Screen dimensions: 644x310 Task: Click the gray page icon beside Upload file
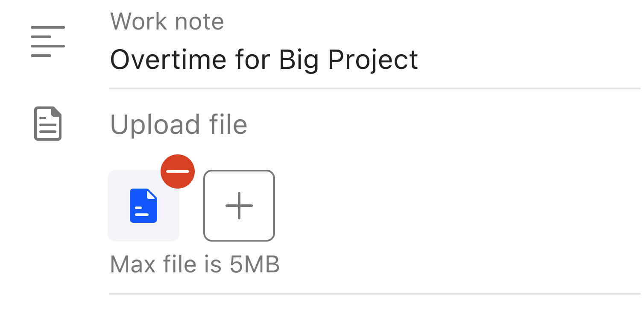(x=48, y=124)
